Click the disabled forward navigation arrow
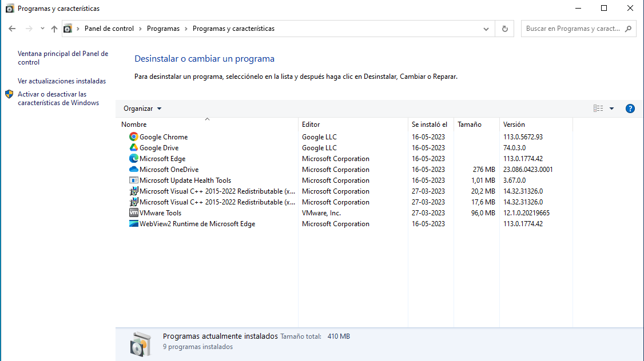The image size is (644, 361). [29, 29]
